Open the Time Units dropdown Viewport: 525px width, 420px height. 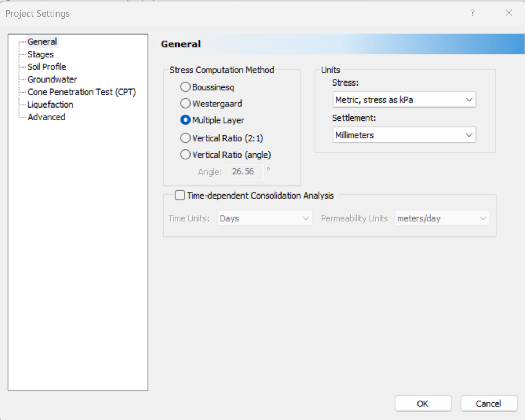pyautogui.click(x=264, y=218)
